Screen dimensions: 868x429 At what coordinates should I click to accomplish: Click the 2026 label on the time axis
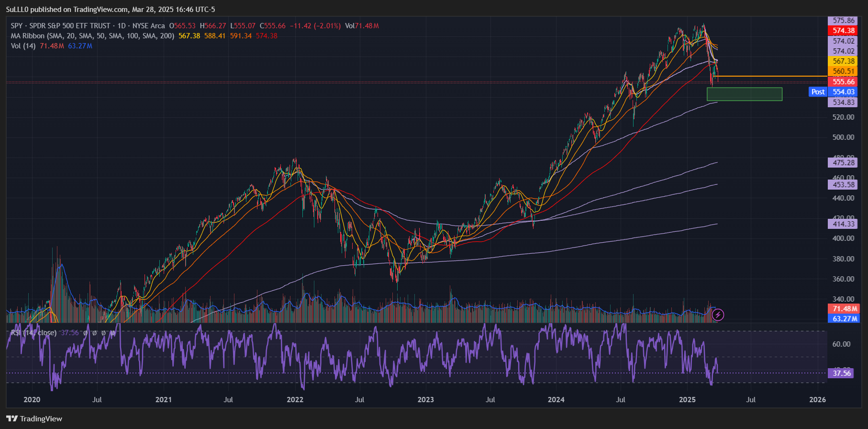[817, 399]
